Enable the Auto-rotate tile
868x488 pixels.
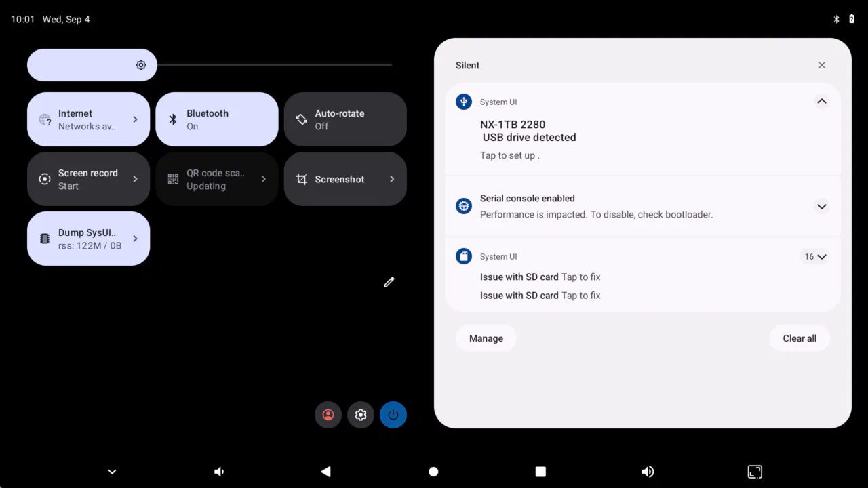coord(344,119)
